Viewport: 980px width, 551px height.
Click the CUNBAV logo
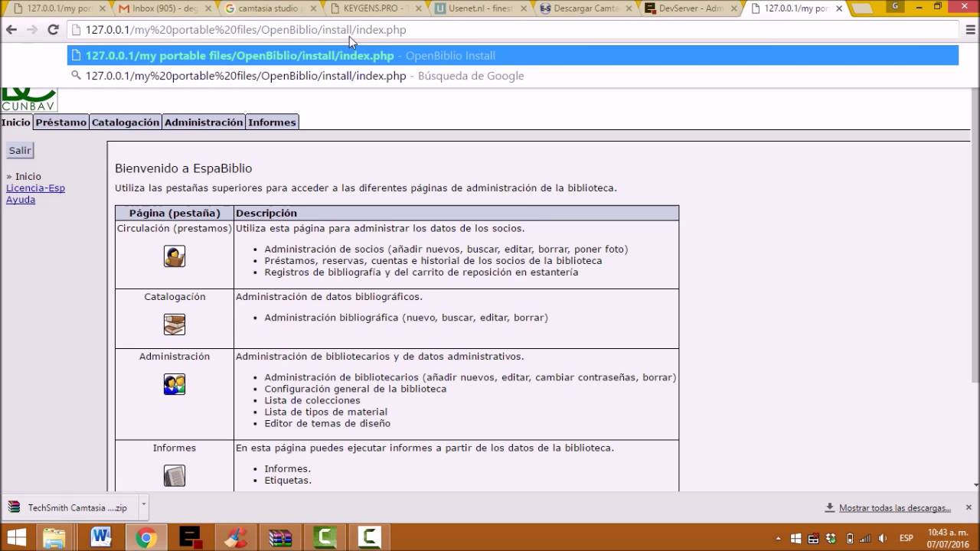pyautogui.click(x=29, y=99)
